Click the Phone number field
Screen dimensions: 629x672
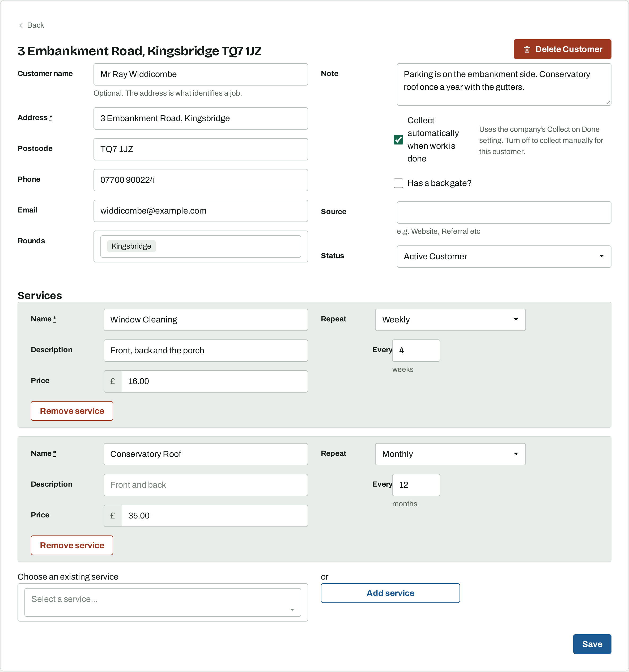click(x=201, y=180)
